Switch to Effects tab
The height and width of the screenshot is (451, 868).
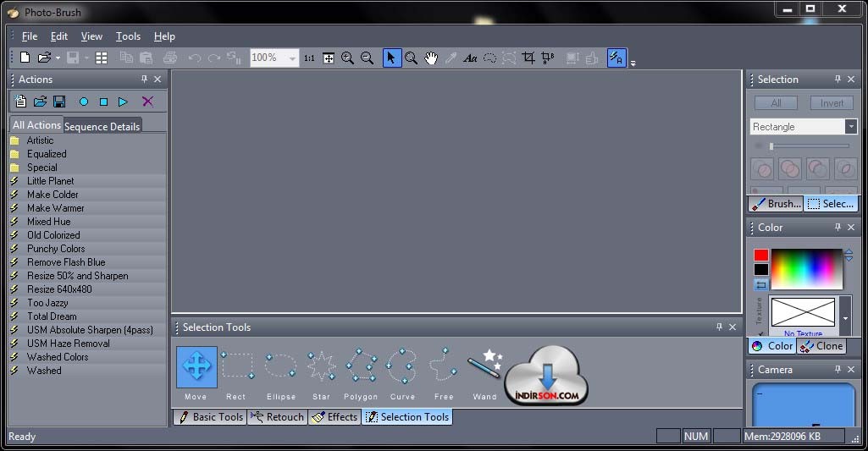coord(334,416)
